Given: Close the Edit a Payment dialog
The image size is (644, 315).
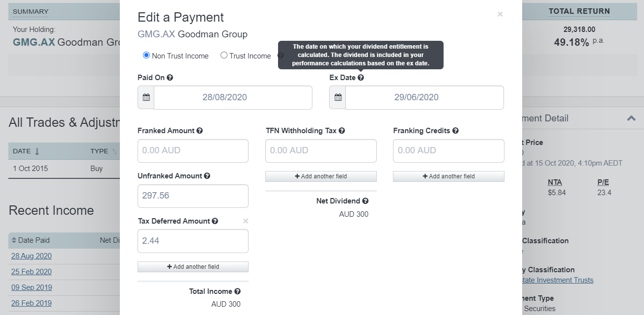Looking at the screenshot, I should pyautogui.click(x=500, y=14).
